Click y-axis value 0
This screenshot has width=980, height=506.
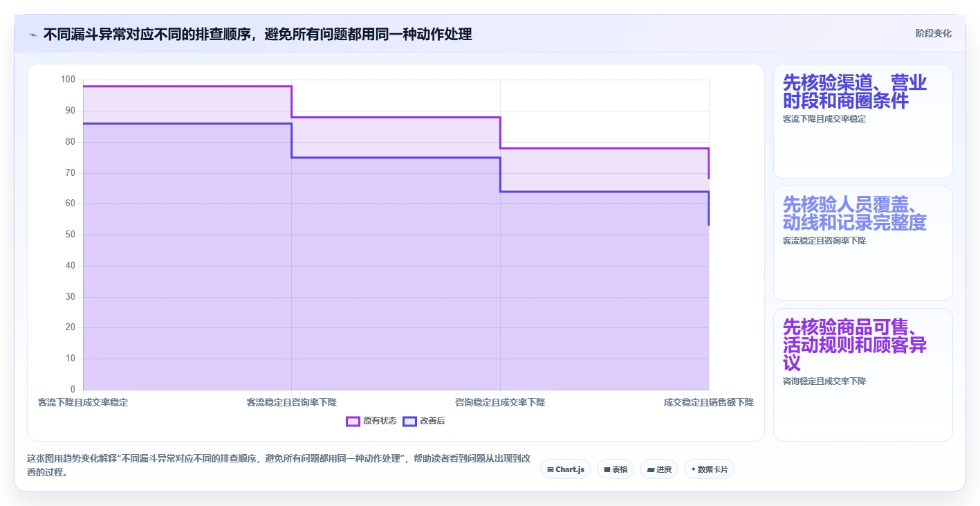point(73,390)
